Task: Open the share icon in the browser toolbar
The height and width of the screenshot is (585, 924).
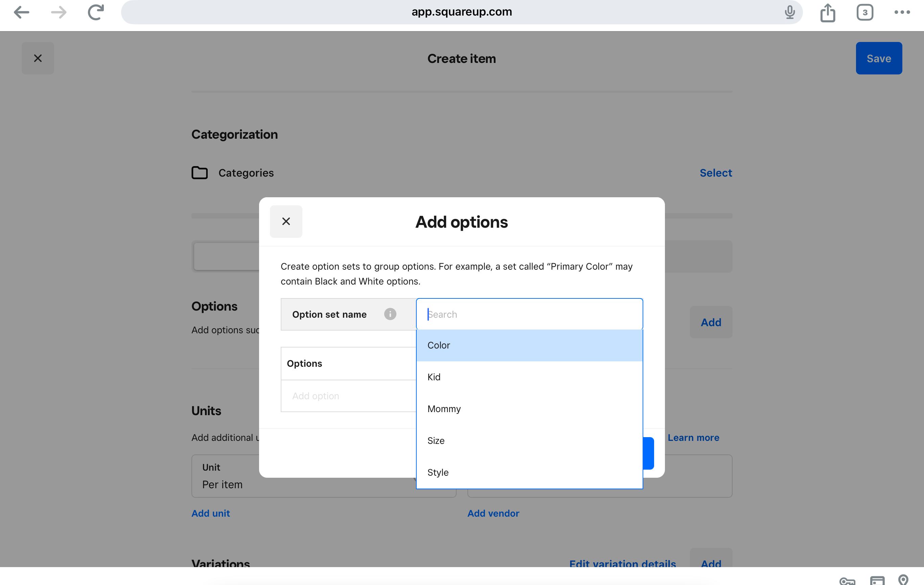Action: 828,12
